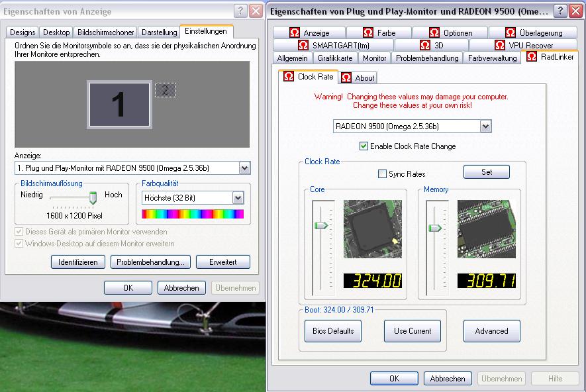Click OK in the Radeon properties window
The image size is (586, 392).
(394, 379)
